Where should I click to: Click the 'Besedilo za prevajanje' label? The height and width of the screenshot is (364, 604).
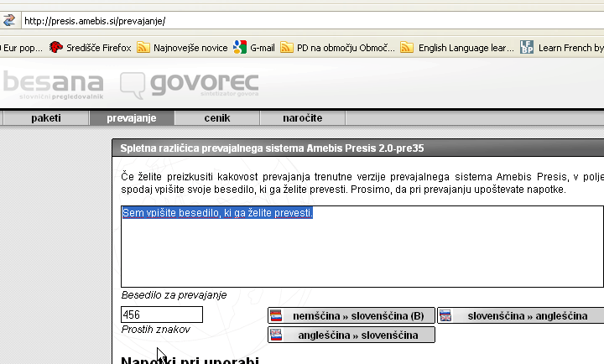point(174,295)
